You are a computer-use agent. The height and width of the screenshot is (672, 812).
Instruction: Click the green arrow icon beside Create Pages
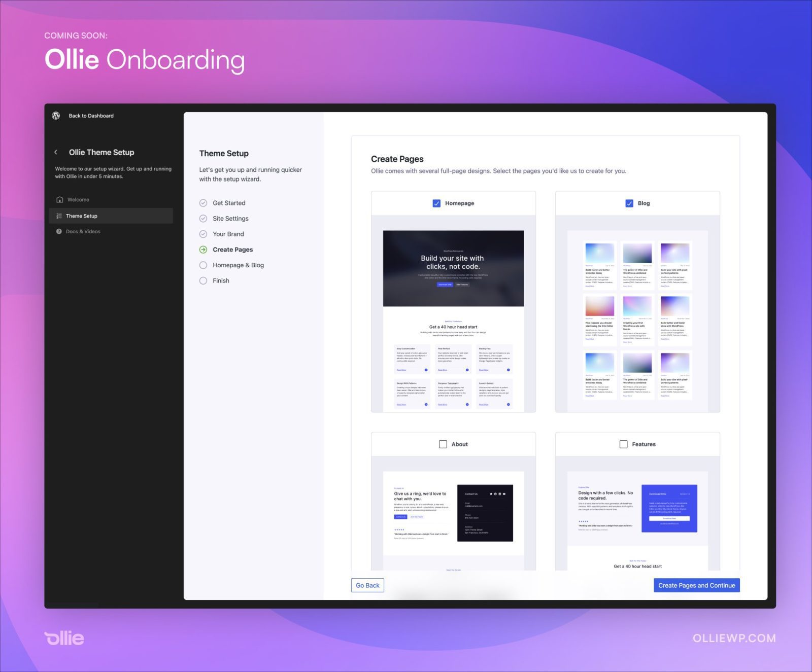click(x=203, y=249)
